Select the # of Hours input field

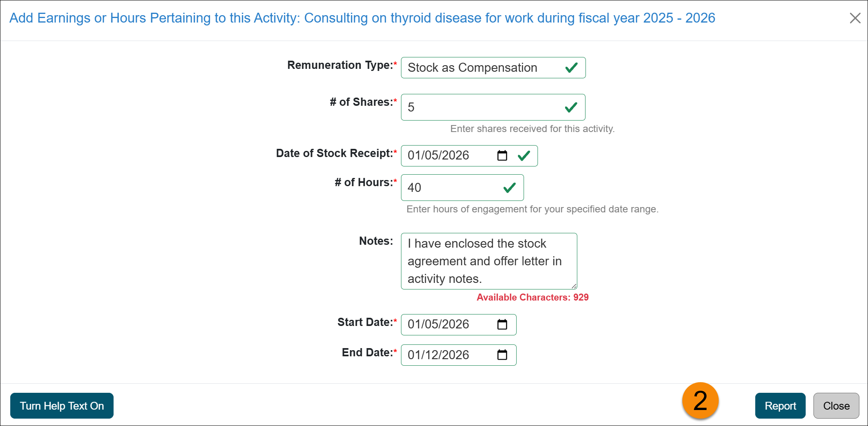click(451, 187)
